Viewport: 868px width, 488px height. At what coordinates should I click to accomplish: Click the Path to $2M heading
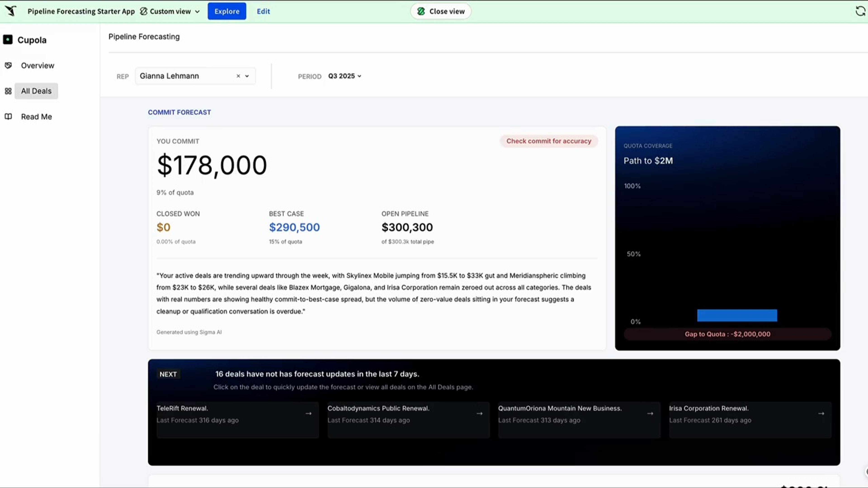648,161
